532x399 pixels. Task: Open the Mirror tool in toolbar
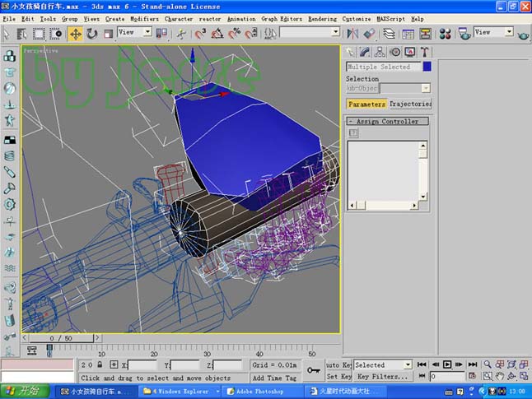(x=352, y=34)
